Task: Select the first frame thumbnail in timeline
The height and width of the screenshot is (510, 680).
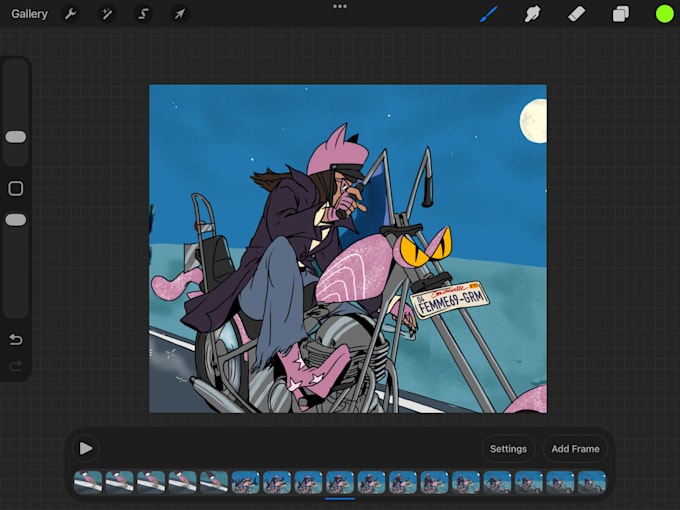Action: [88, 482]
